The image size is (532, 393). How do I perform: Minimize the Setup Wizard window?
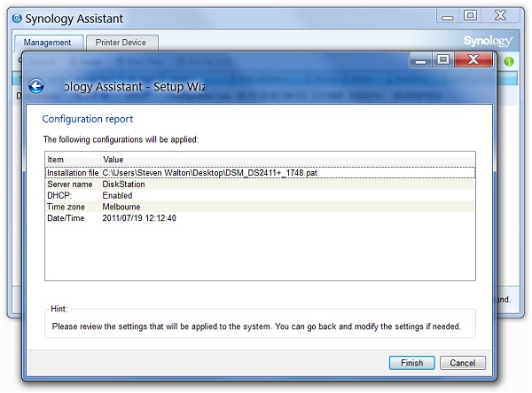coord(420,59)
